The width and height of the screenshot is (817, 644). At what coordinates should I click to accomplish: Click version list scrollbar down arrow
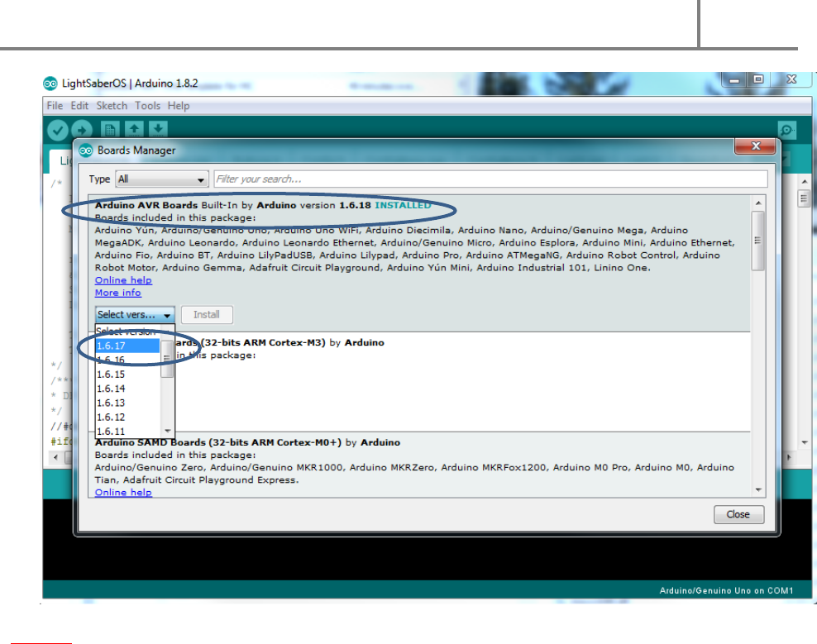point(167,431)
